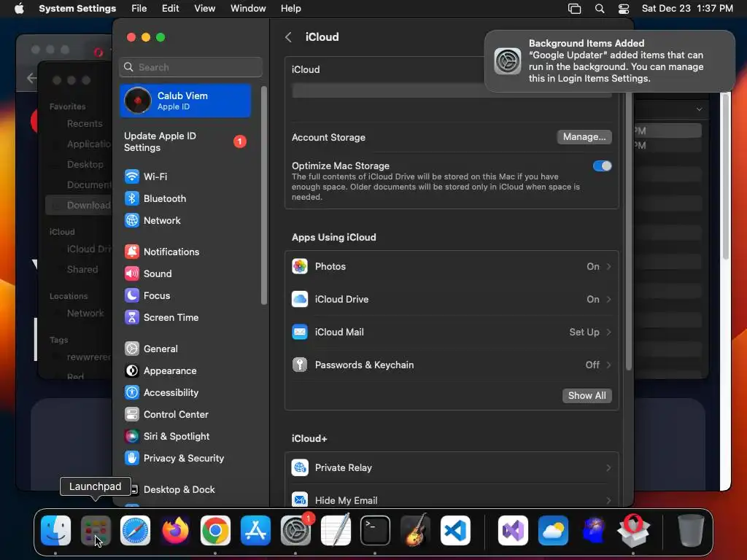Screen dimensions: 747x560
Task: Launch GarageBand from the Dock
Action: click(415, 530)
